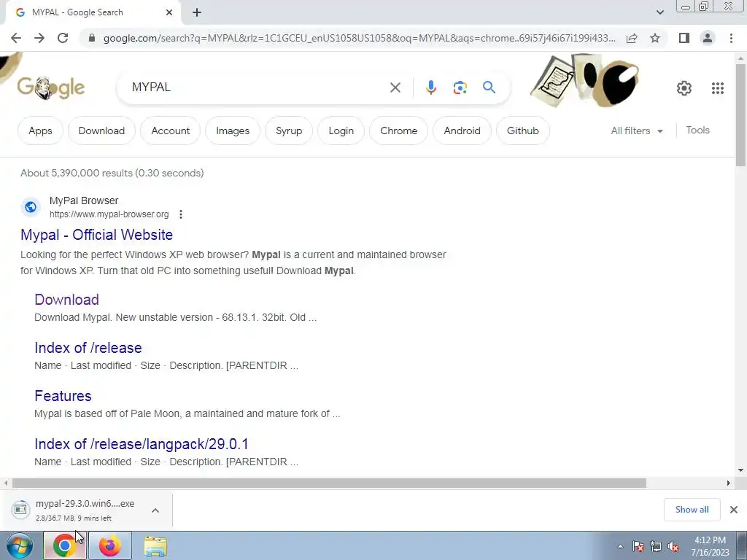This screenshot has width=747, height=560.
Task: Open Firefox from the taskbar
Action: tap(110, 545)
